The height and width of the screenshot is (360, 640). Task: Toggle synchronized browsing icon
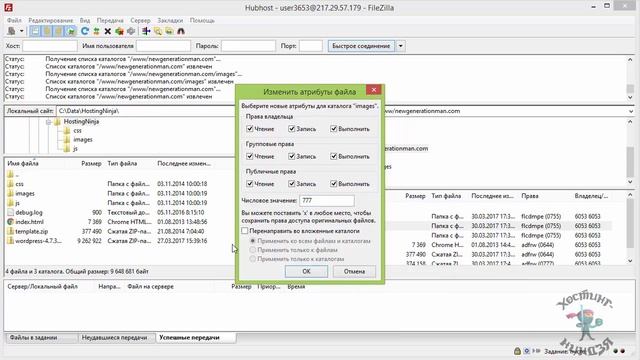pos(169,31)
